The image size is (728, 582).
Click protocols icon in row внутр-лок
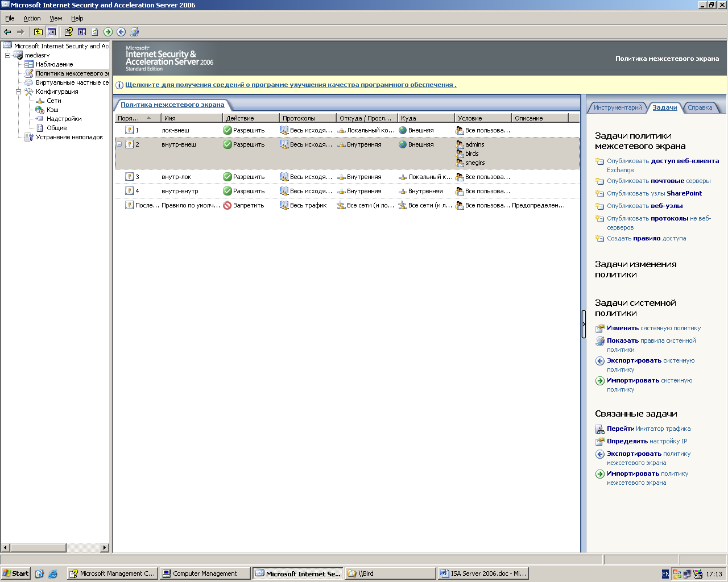284,177
